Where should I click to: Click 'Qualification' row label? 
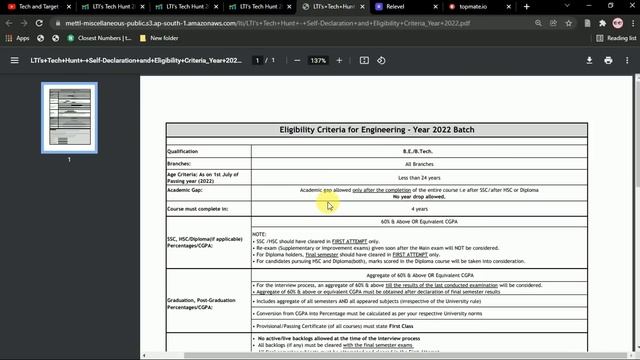[182, 151]
